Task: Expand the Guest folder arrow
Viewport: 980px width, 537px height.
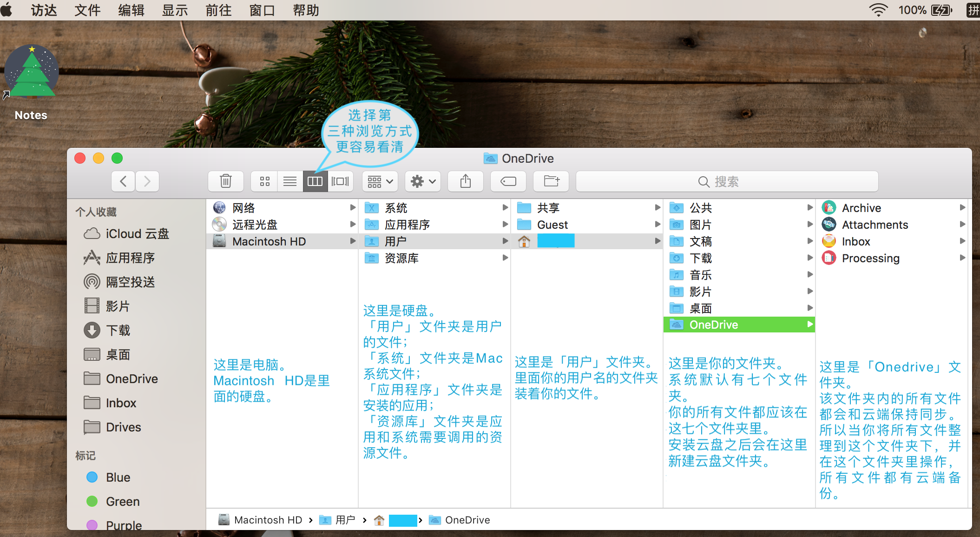Action: (658, 225)
